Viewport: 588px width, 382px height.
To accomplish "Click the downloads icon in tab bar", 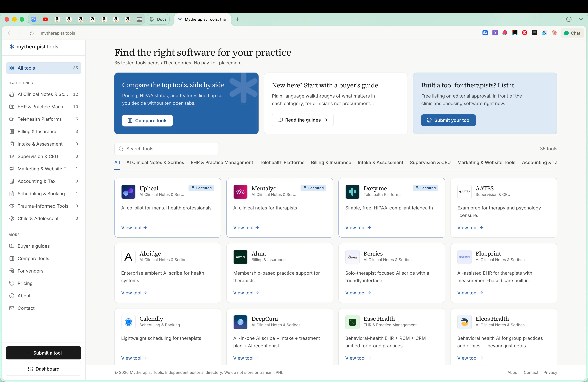I will click(x=569, y=19).
